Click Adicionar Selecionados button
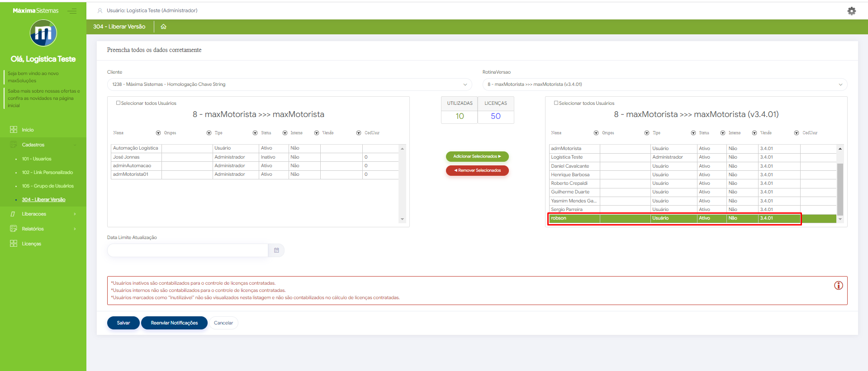Viewport: 868px width, 371px height. tap(477, 156)
